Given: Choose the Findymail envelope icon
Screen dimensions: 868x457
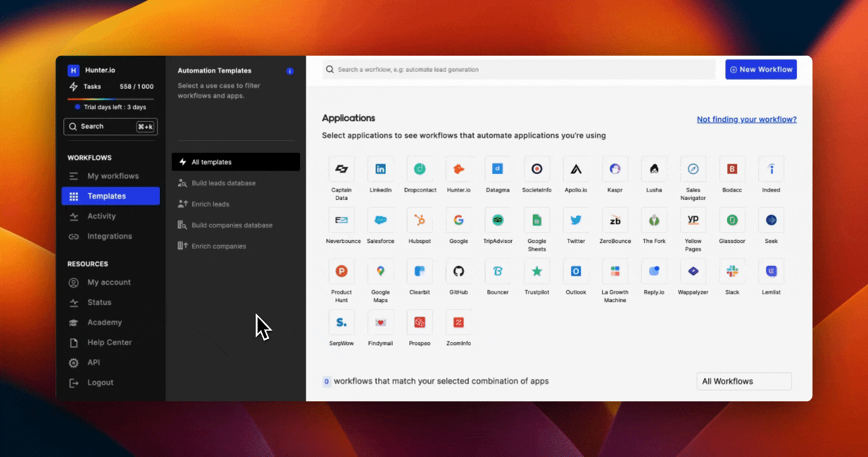Looking at the screenshot, I should pyautogui.click(x=381, y=322).
